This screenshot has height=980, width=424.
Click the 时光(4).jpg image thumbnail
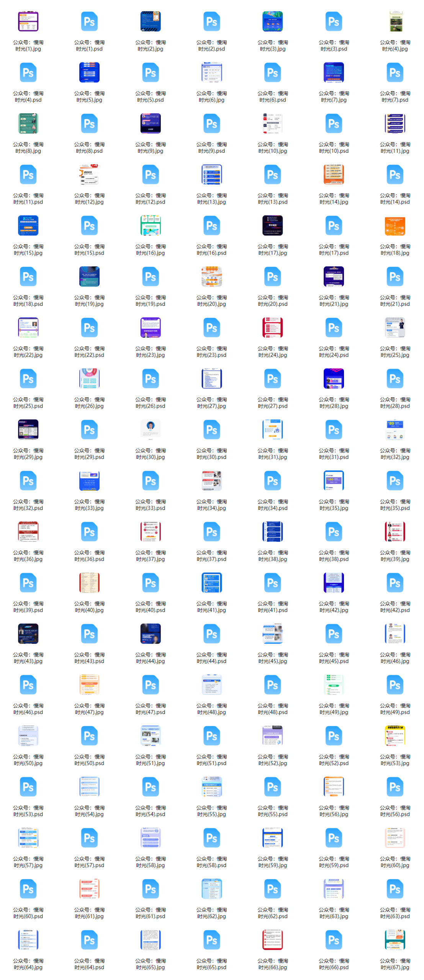395,21
